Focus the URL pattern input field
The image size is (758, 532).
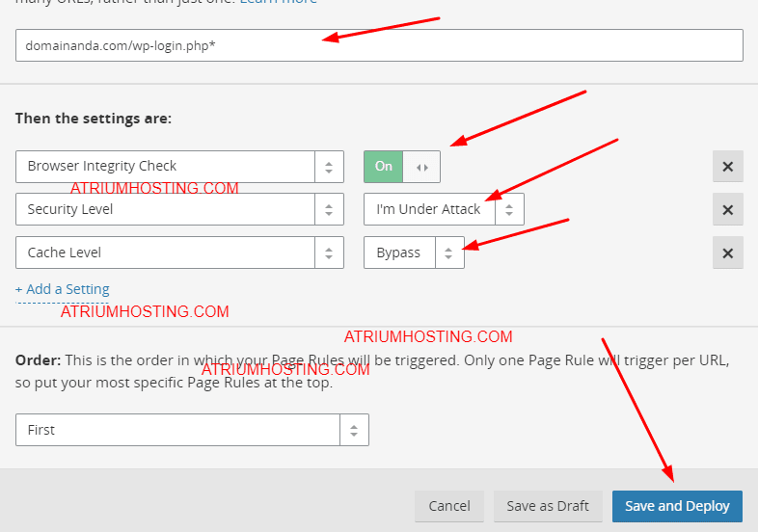click(379, 45)
